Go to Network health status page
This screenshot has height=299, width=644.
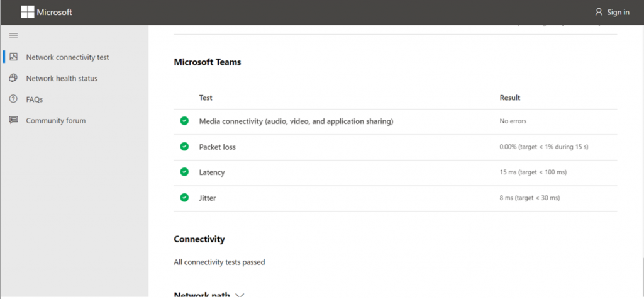point(62,78)
